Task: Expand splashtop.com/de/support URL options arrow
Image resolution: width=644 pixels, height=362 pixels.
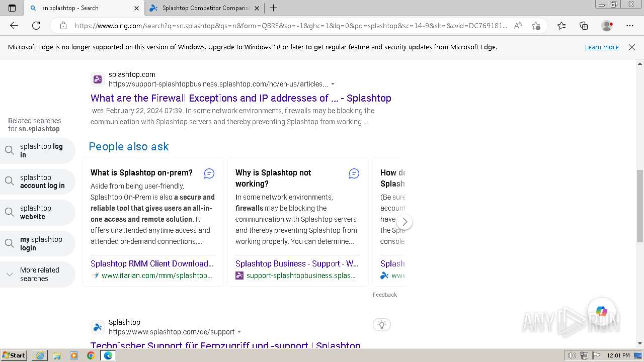Action: (x=239, y=332)
